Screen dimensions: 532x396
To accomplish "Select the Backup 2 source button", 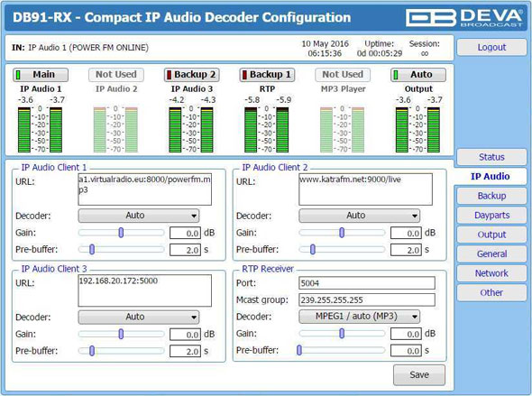I will coord(192,75).
